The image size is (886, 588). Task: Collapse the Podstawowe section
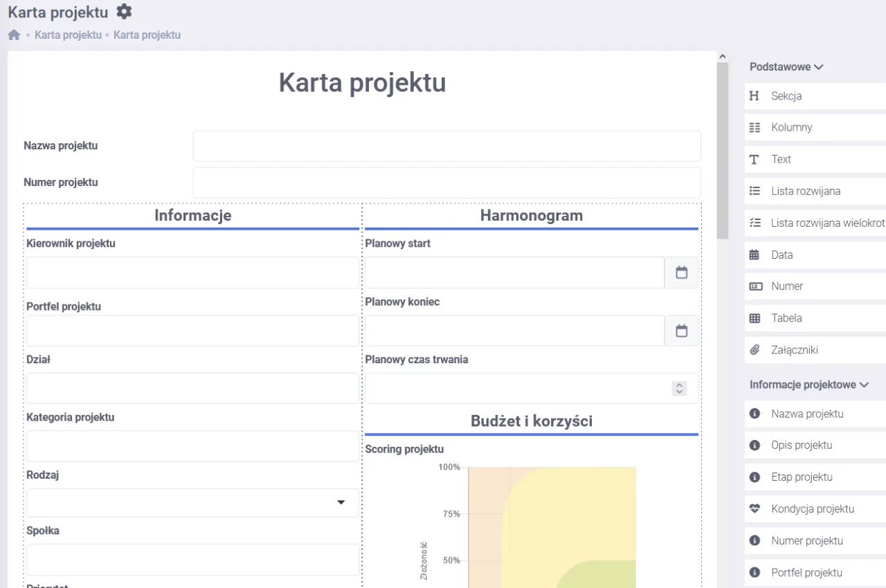pyautogui.click(x=820, y=66)
